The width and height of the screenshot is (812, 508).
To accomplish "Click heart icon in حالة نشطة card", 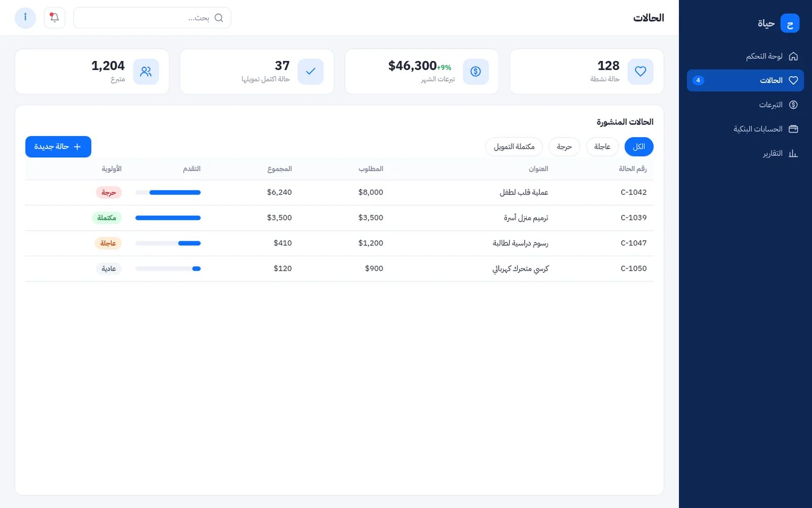I will [640, 72].
